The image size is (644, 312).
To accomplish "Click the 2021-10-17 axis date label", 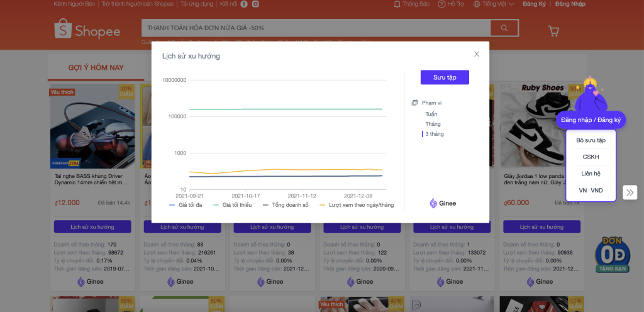I will 246,196.
